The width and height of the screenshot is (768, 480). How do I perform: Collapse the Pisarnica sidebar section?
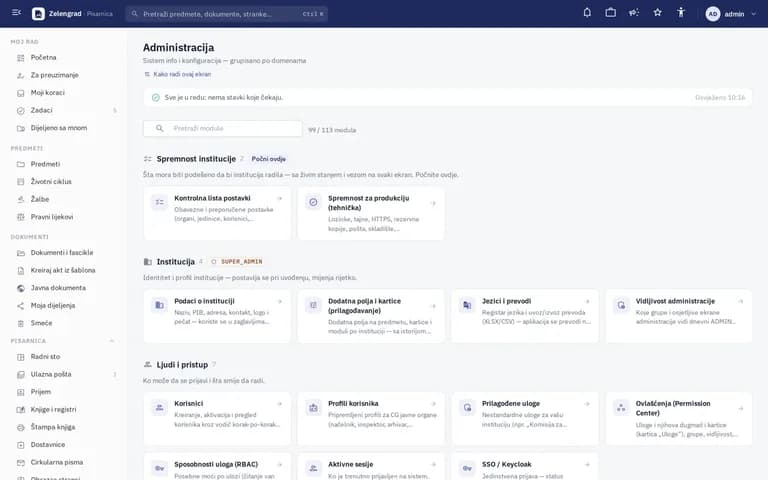point(112,340)
